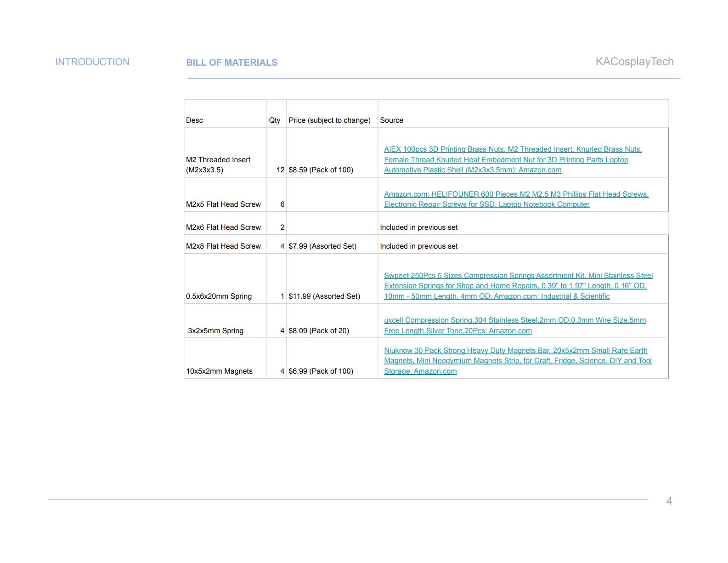Click the $11.99 (Assorted Set) price
This screenshot has width=728, height=563.
click(x=324, y=296)
